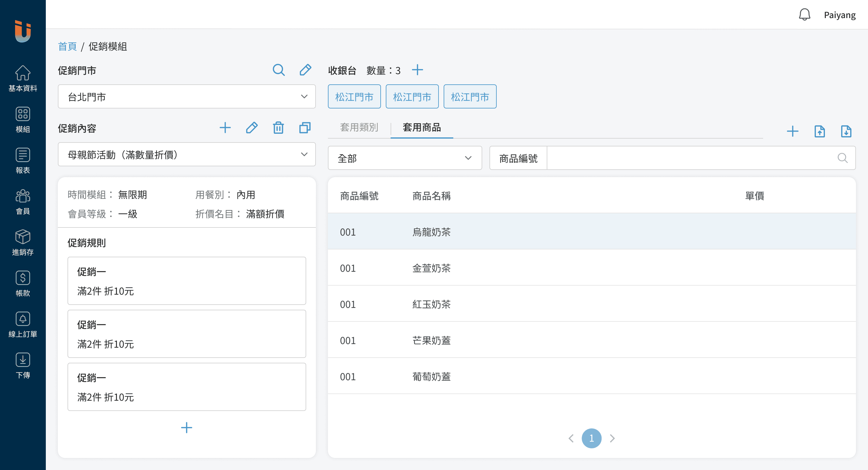Expand the 全部 filter dropdown
Viewport: 868px width, 470px height.
point(404,158)
